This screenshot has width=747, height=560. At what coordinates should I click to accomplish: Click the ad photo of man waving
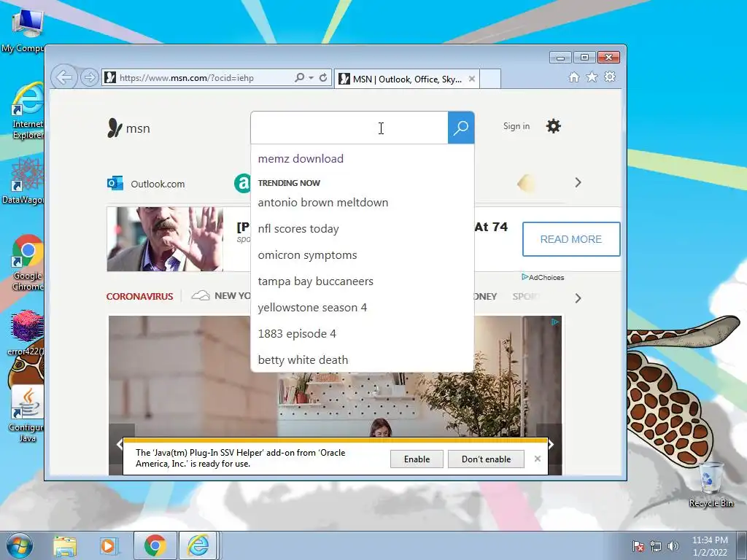165,239
